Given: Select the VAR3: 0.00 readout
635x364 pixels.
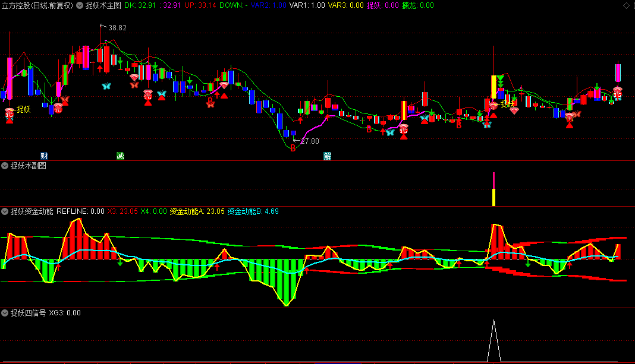Looking at the screenshot, I should pos(346,5).
